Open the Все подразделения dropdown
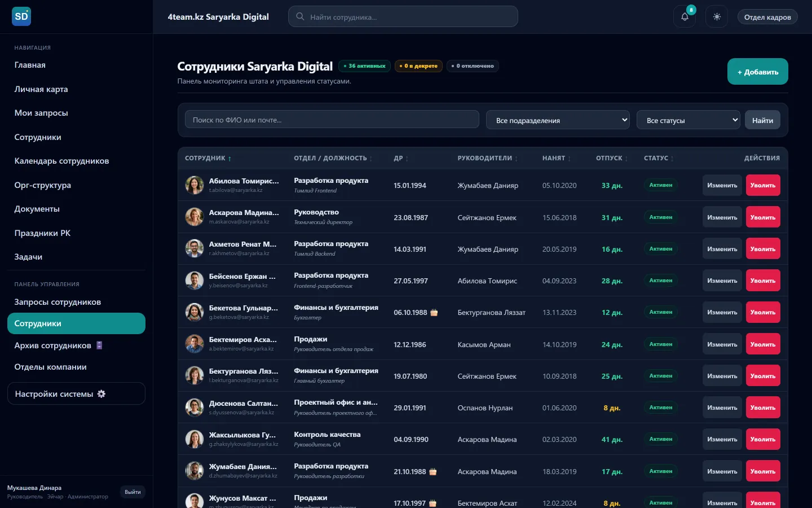 coord(558,120)
